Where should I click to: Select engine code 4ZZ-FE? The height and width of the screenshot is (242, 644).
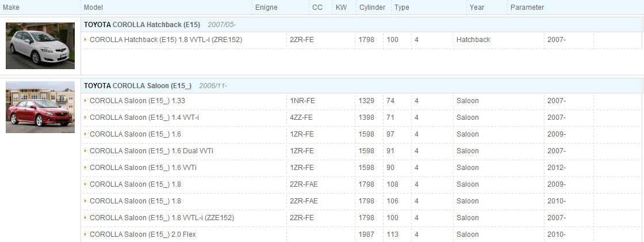[301, 118]
